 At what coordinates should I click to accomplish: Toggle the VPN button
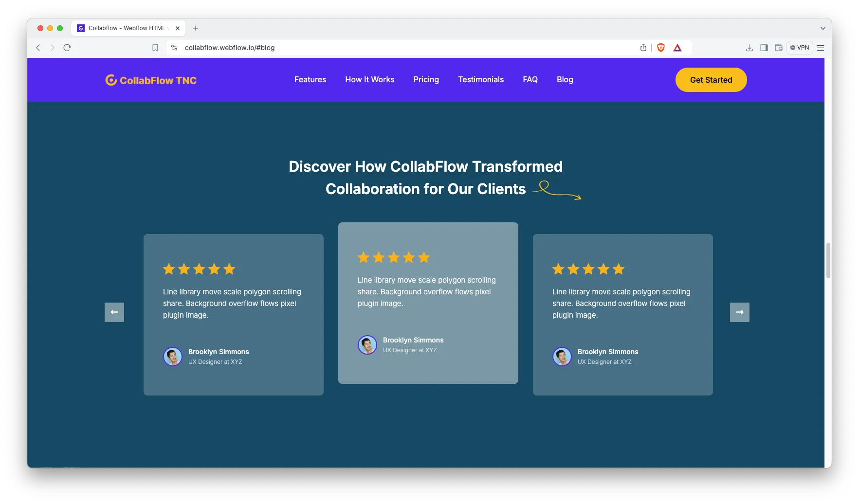pyautogui.click(x=800, y=48)
